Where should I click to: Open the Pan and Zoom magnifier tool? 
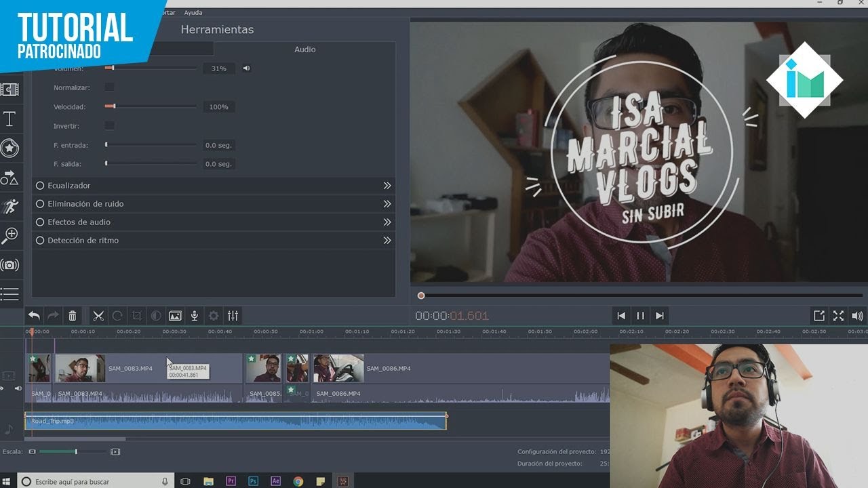(9, 236)
